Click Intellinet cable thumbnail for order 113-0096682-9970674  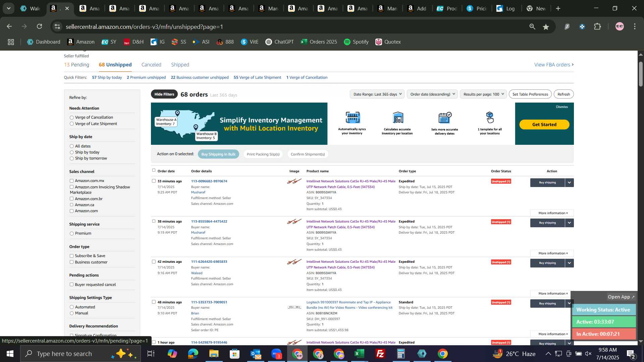[294, 182]
